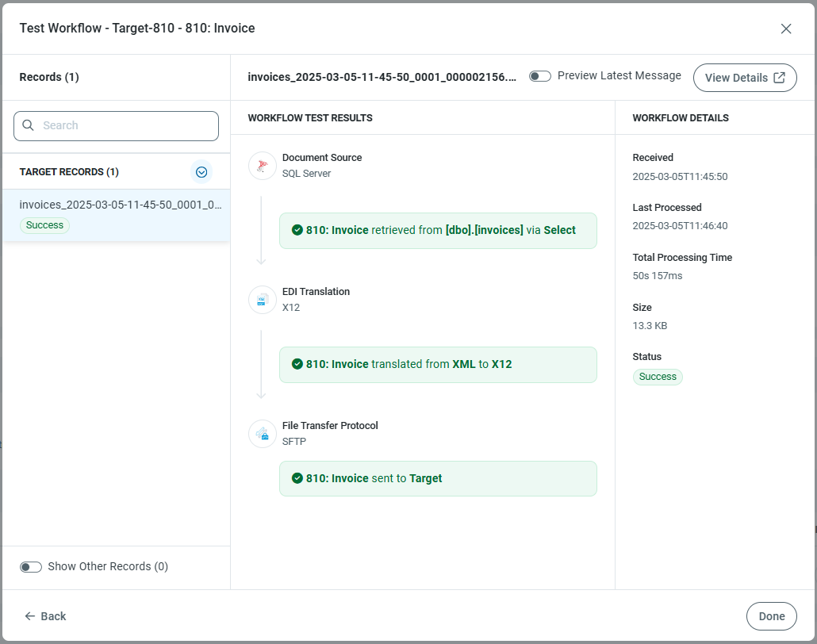Click the SFTP File Transfer Protocol icon
This screenshot has height=644, width=817.
point(263,434)
